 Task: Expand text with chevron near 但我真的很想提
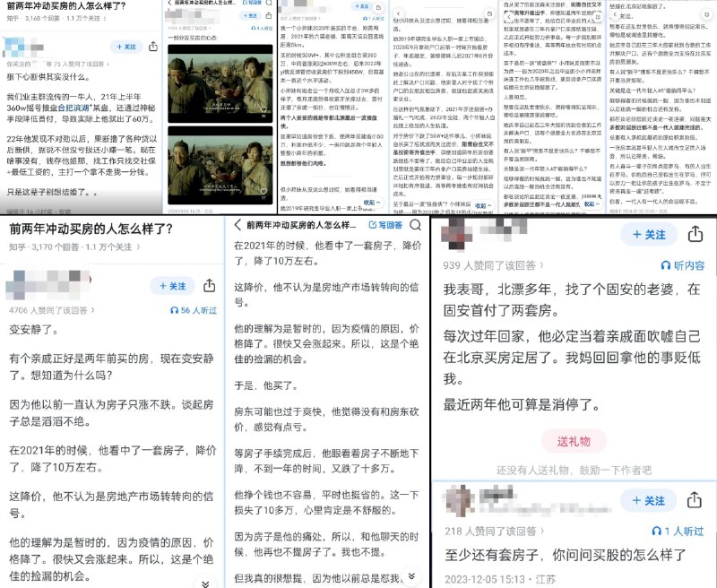click(x=411, y=575)
